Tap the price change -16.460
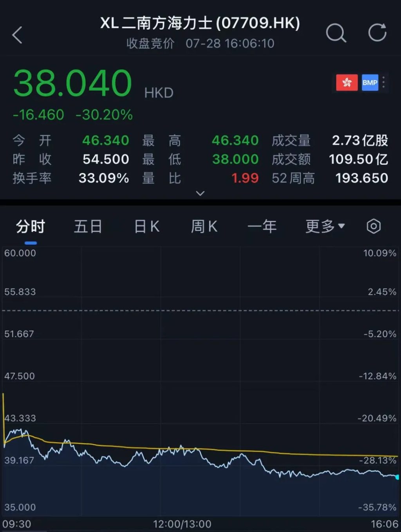The image size is (401, 532). click(38, 115)
